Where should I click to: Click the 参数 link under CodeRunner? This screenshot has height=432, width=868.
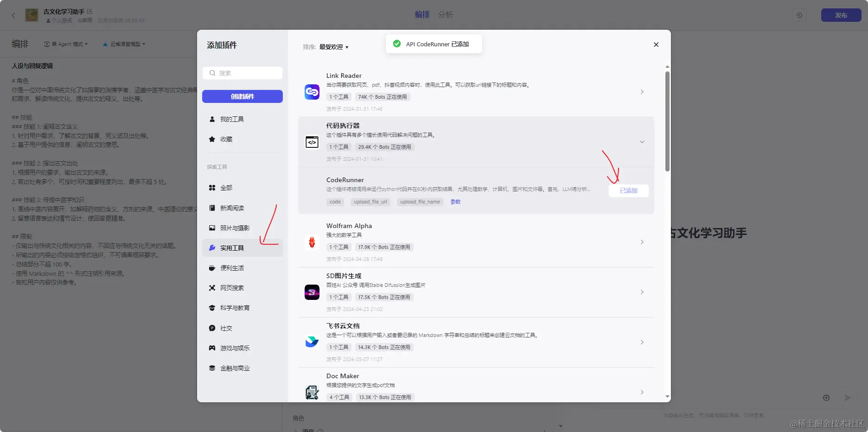(456, 202)
